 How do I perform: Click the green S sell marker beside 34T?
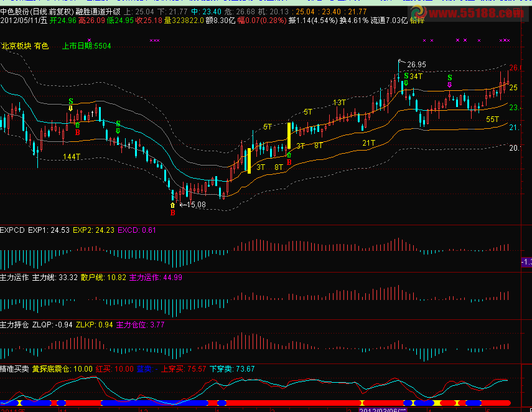click(x=406, y=75)
